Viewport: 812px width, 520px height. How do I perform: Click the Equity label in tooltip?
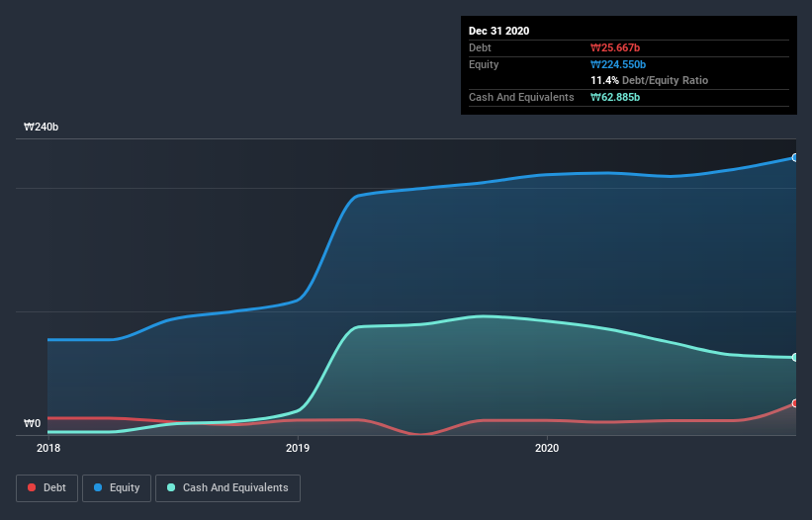tap(484, 64)
